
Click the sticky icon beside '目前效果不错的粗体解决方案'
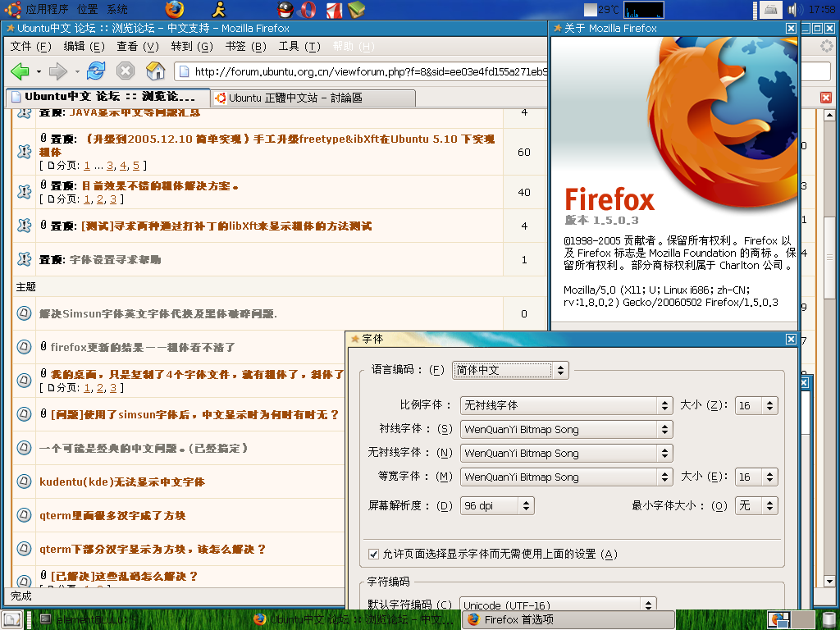(24, 192)
